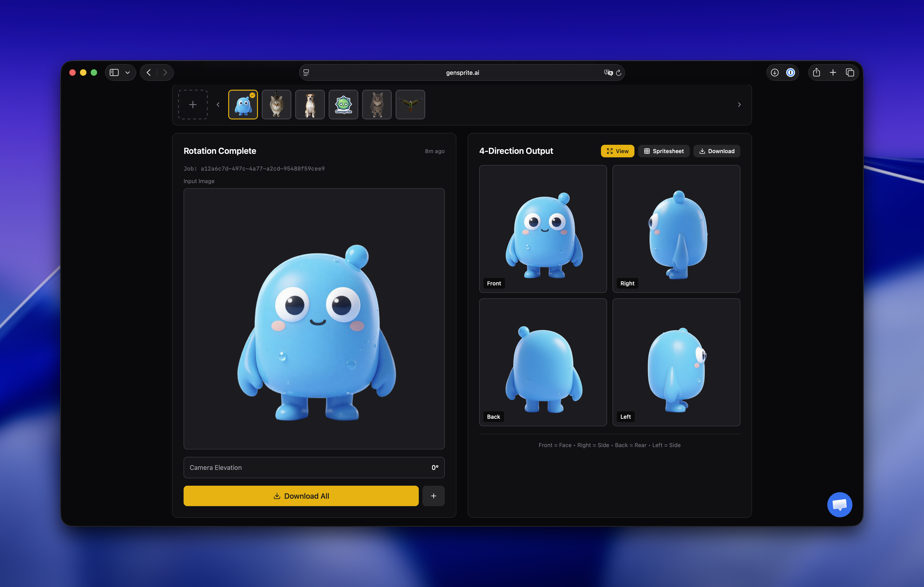Click the dashed plus upload placeholder
The width and height of the screenshot is (924, 587).
192,104
